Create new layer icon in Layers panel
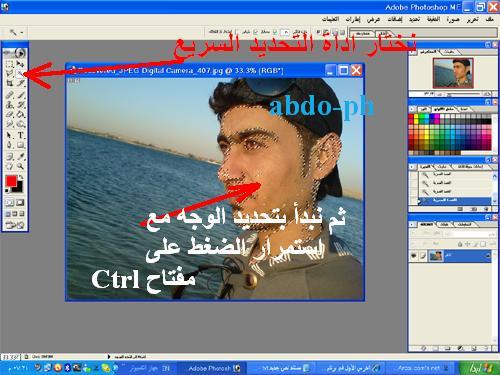500x375 pixels. pyautogui.click(x=474, y=348)
